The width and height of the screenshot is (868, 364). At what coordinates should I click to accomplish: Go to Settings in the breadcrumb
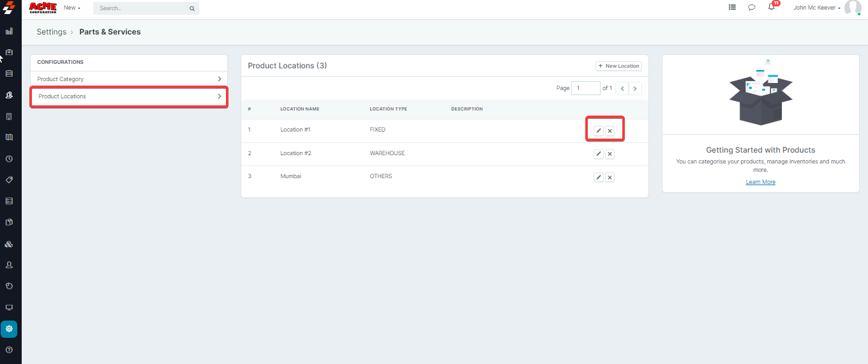[x=51, y=32]
